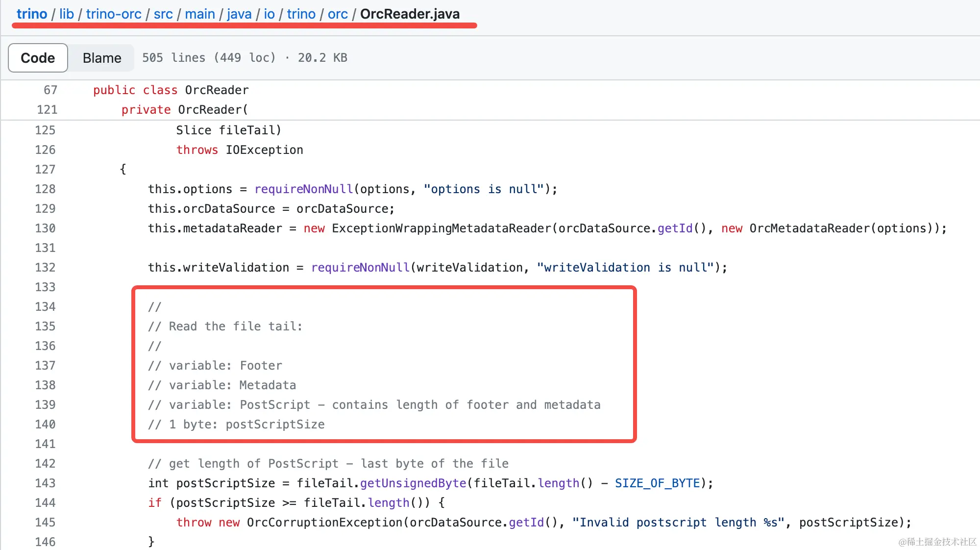This screenshot has width=980, height=550.
Task: Click line number 67
Action: click(x=50, y=90)
